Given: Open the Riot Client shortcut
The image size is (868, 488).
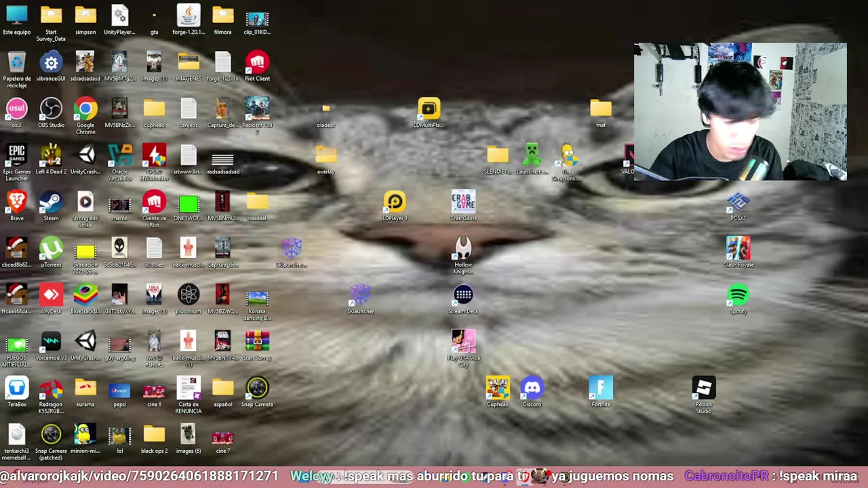Looking at the screenshot, I should pos(257,66).
